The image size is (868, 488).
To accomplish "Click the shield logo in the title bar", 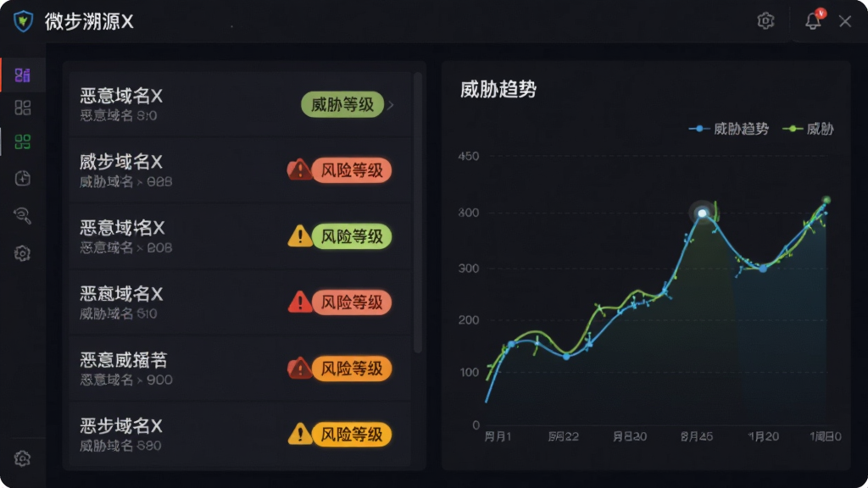I will (23, 21).
